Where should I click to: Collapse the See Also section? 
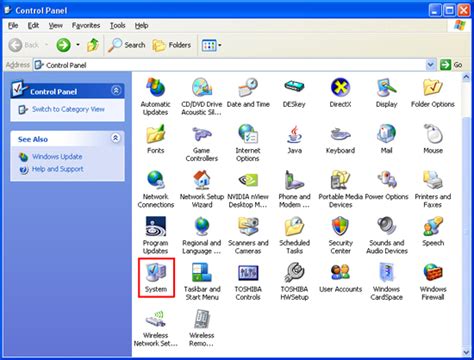(x=116, y=138)
